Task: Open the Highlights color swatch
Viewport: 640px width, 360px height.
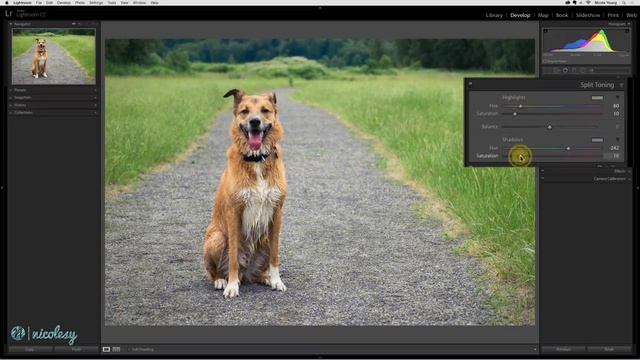Action: 597,98
